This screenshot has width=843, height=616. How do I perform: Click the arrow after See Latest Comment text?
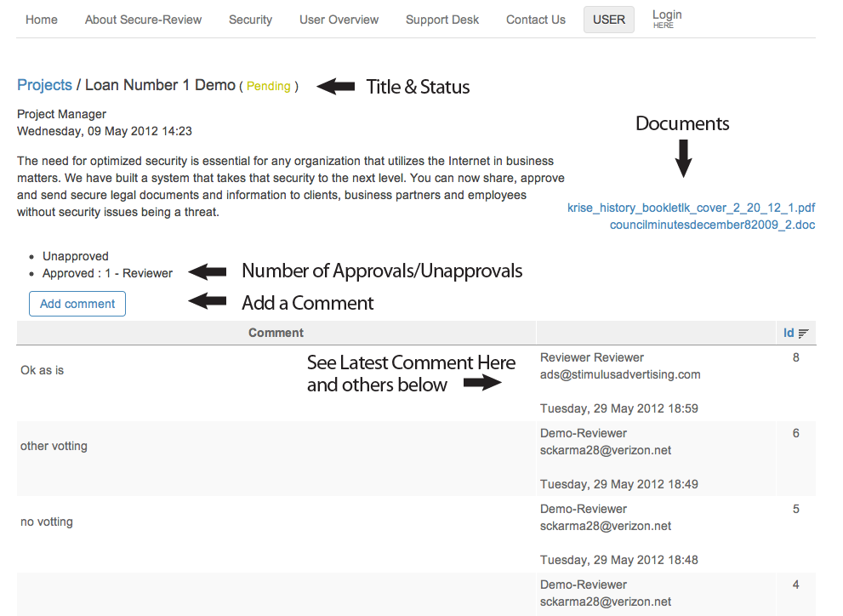[x=482, y=384]
